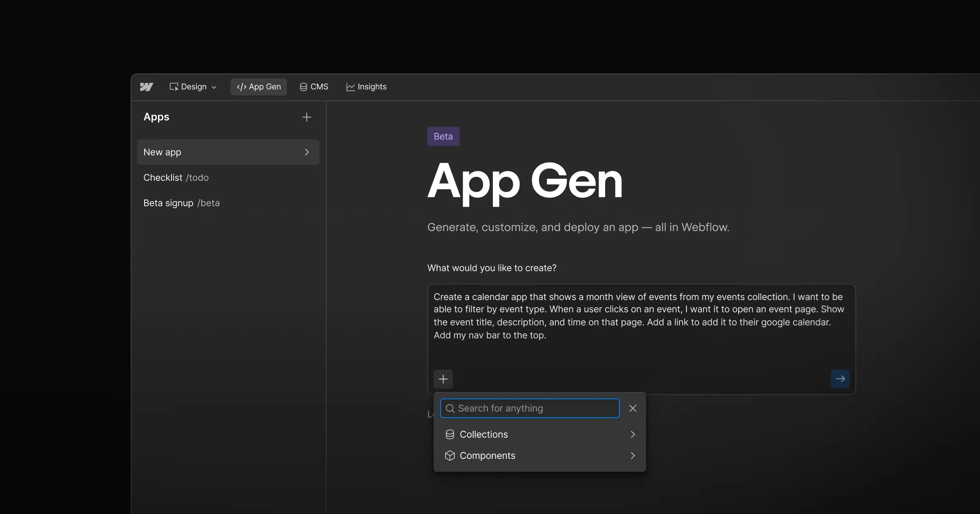This screenshot has width=980, height=514.
Task: Add a new app with plus icon
Action: (306, 117)
